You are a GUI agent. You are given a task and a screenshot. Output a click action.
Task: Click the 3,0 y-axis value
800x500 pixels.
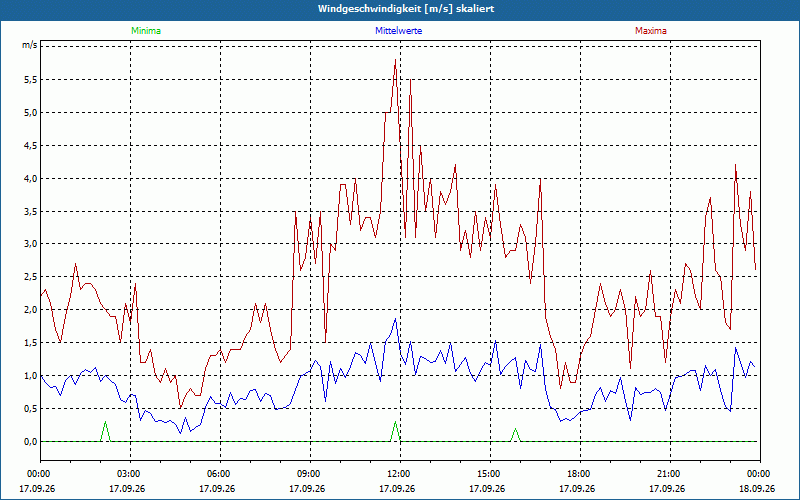(31, 244)
